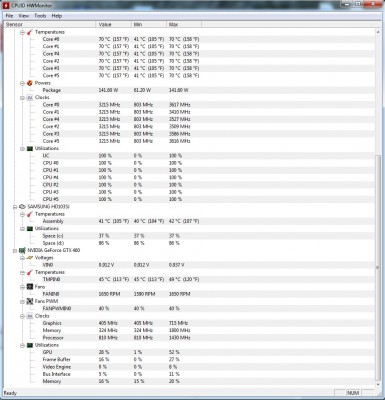Viewport: 385px width, 400px height.
Task: Click the SAMSUNG HD103SI hard drive icon
Action: tap(22, 207)
